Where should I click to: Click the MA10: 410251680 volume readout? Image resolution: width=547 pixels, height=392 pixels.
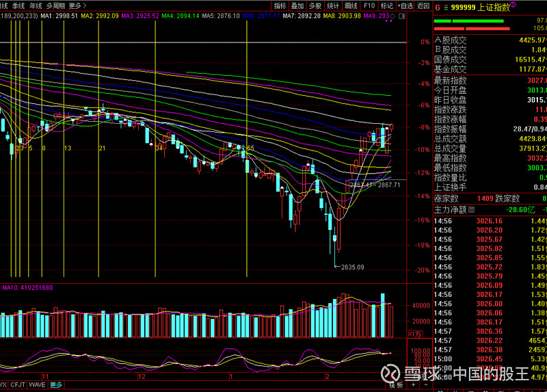tap(27, 287)
